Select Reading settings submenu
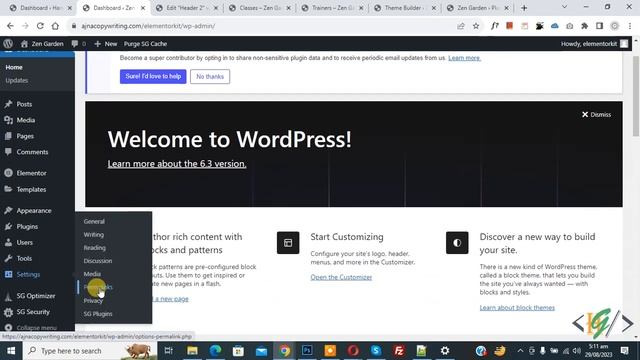This screenshot has height=360, width=640. [x=94, y=248]
